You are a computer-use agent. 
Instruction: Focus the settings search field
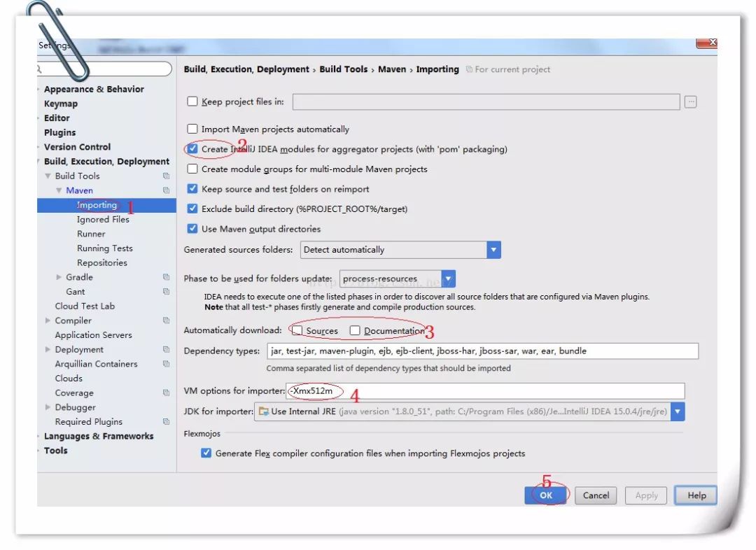(104, 69)
